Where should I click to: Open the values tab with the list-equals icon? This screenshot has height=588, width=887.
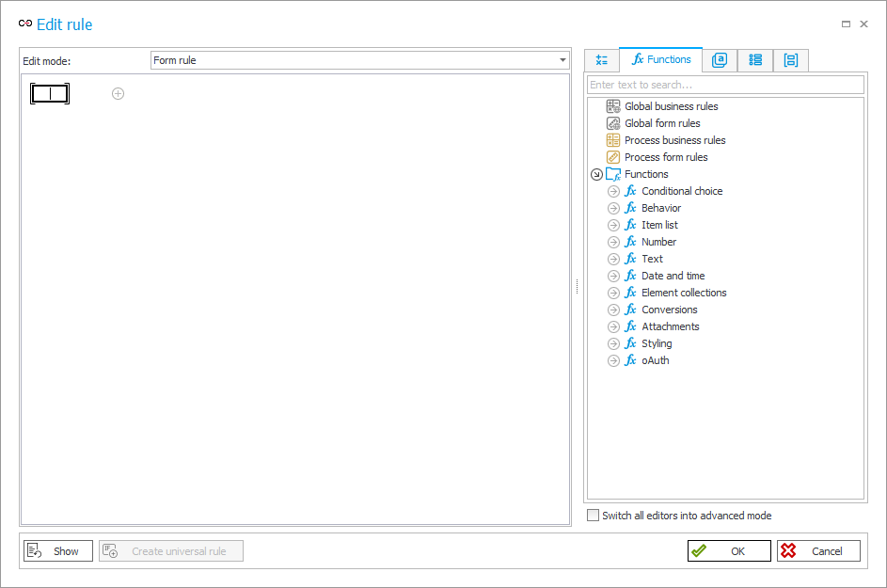pos(601,60)
